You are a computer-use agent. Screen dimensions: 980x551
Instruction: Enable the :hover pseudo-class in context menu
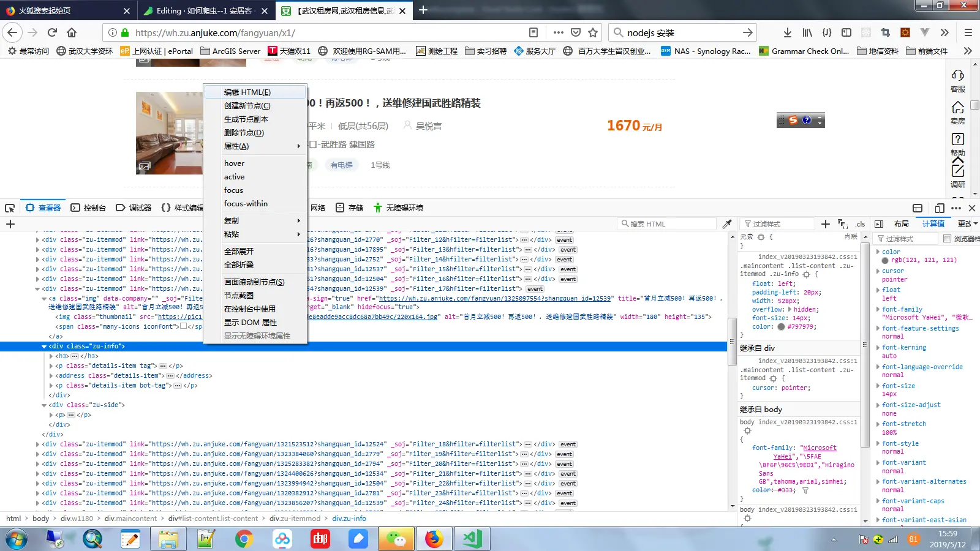coord(235,163)
